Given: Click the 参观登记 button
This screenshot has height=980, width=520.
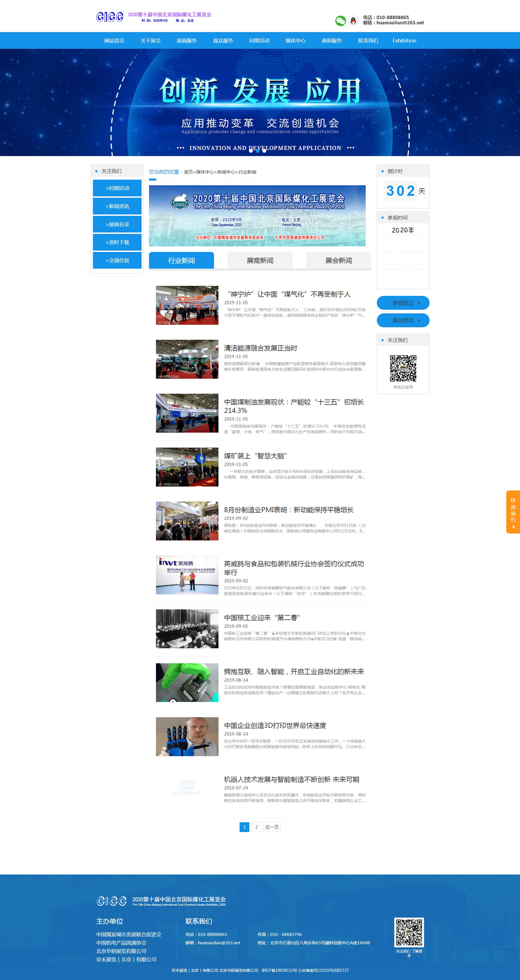Looking at the screenshot, I should pos(403,303).
